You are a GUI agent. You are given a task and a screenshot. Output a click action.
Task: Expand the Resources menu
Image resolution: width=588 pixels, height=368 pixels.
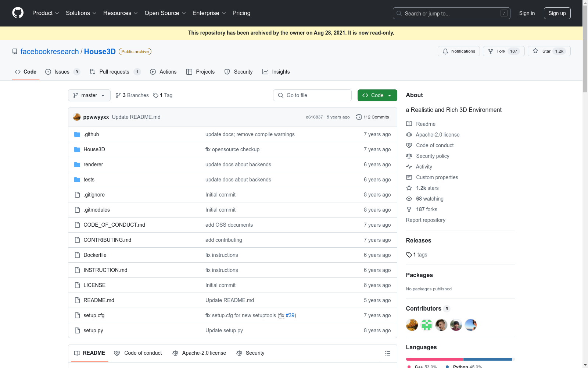pos(121,13)
